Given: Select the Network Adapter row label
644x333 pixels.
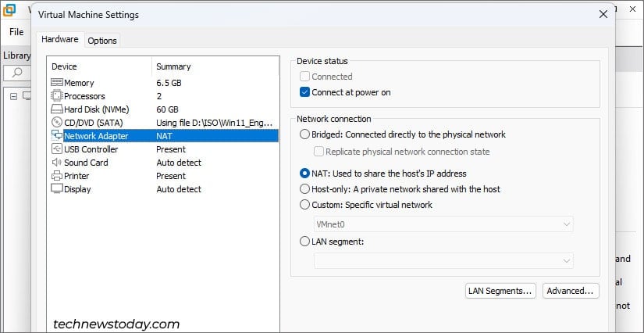Looking at the screenshot, I should tap(96, 136).
